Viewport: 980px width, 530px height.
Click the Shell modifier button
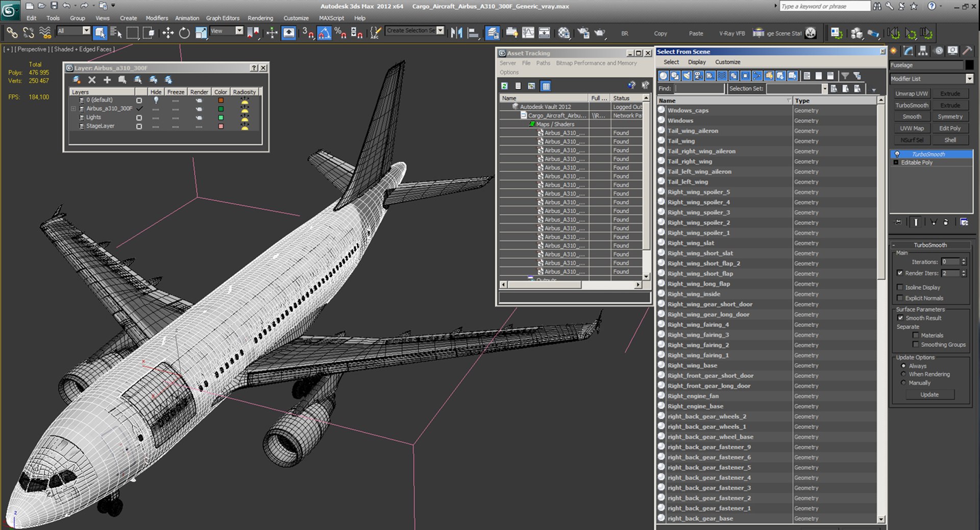click(950, 140)
